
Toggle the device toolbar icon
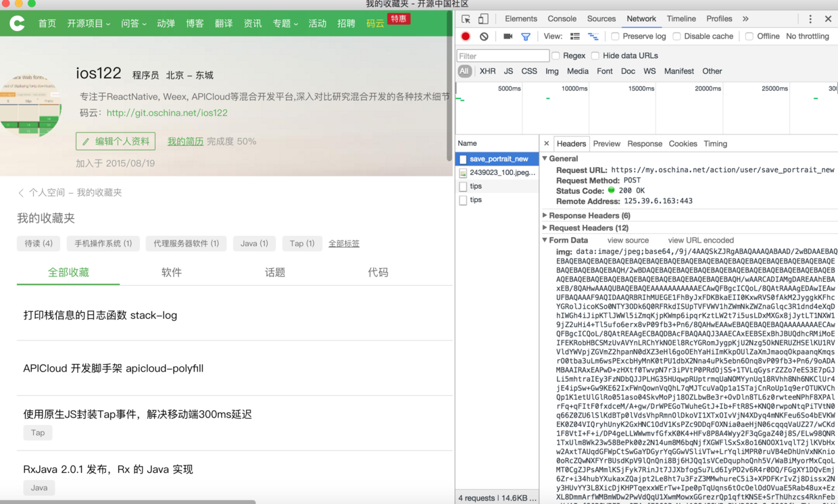(483, 19)
